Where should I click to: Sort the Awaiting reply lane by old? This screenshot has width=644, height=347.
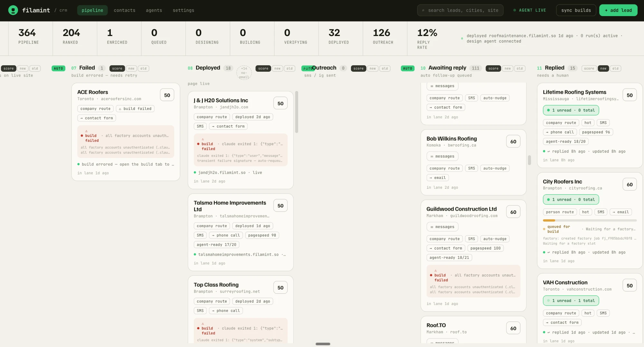[520, 68]
